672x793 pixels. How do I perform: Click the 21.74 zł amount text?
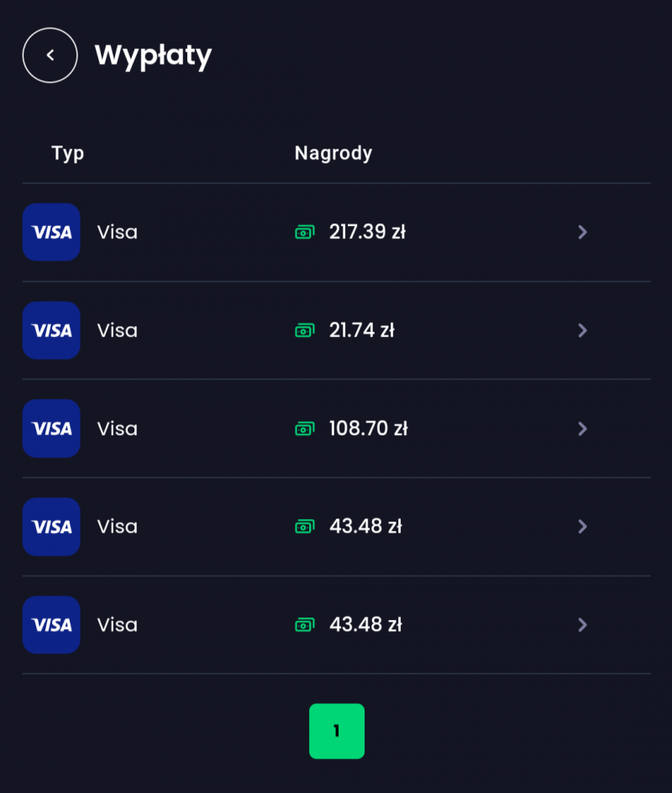click(362, 330)
